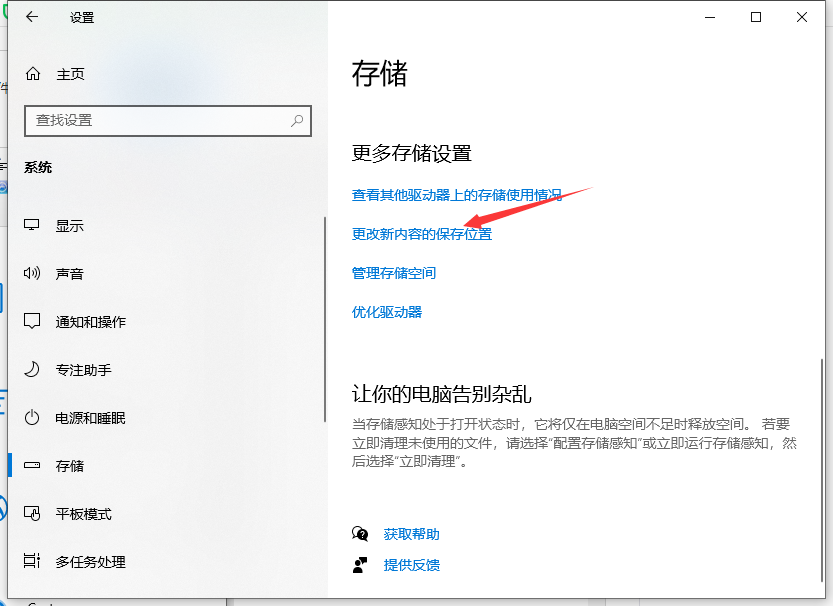The height and width of the screenshot is (606, 833).
Task: Click the Notifications and actions icon
Action: [32, 322]
